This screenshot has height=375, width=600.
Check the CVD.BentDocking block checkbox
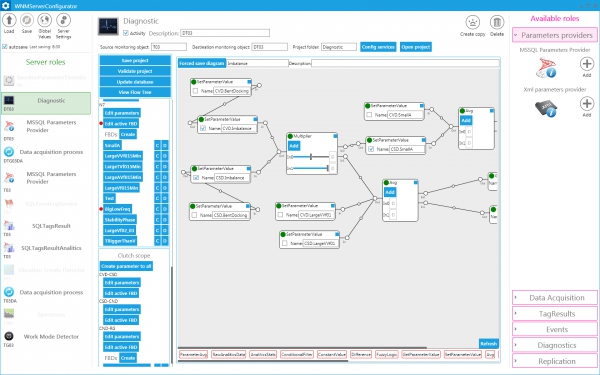pos(196,91)
